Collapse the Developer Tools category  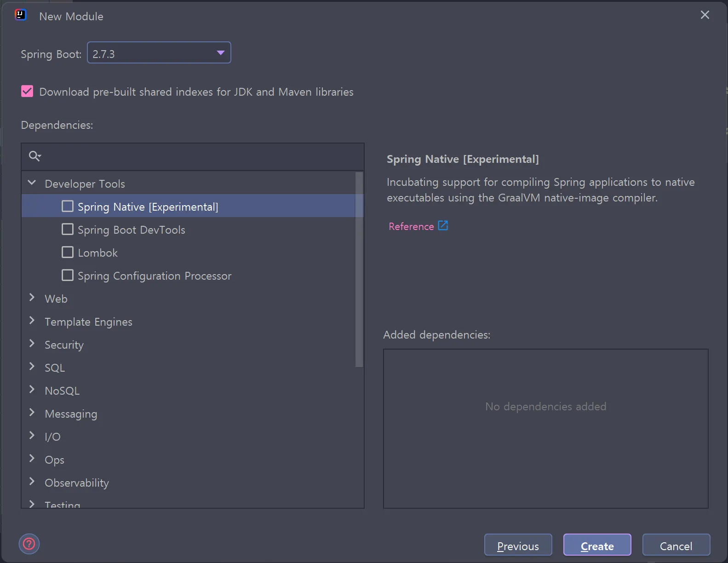32,183
